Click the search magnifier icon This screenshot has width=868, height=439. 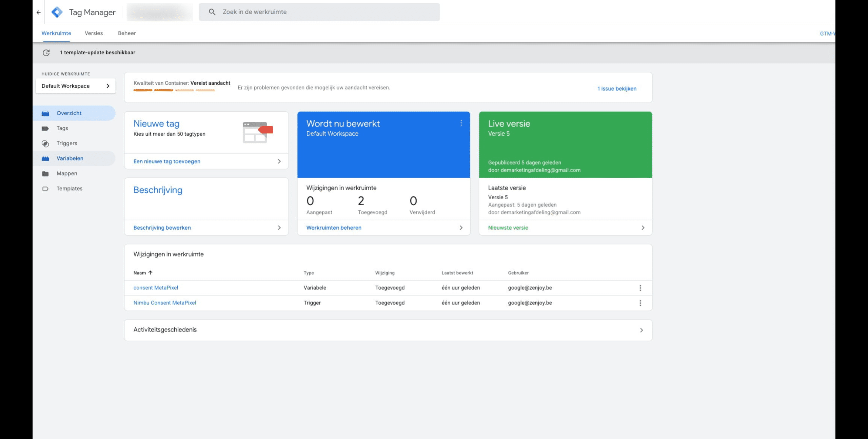click(x=212, y=12)
